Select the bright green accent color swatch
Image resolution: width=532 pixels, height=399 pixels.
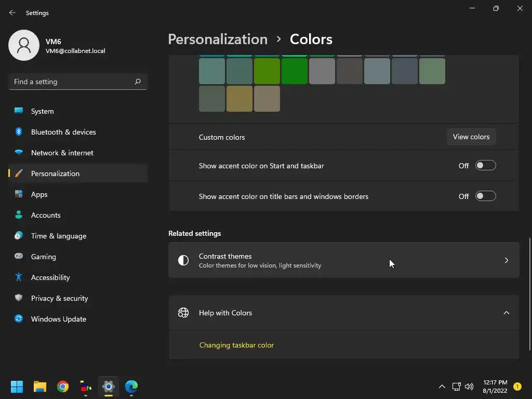point(294,71)
